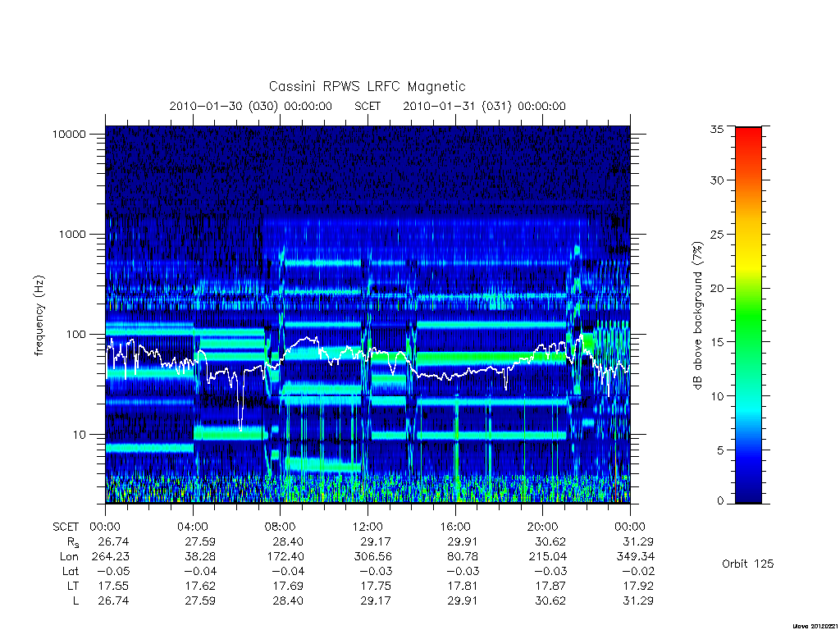The height and width of the screenshot is (630, 840).
Task: Click longitude value '264.23'
Action: pos(111,557)
